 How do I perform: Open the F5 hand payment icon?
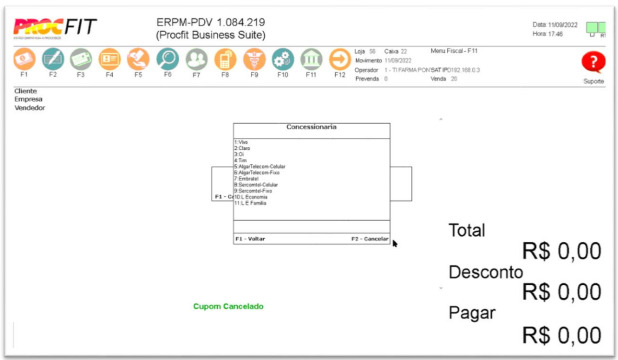(x=138, y=59)
